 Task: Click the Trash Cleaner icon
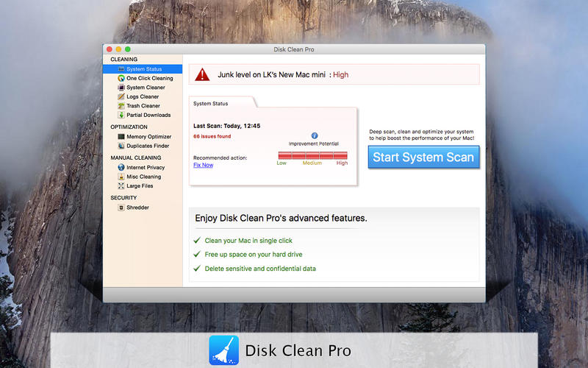121,106
